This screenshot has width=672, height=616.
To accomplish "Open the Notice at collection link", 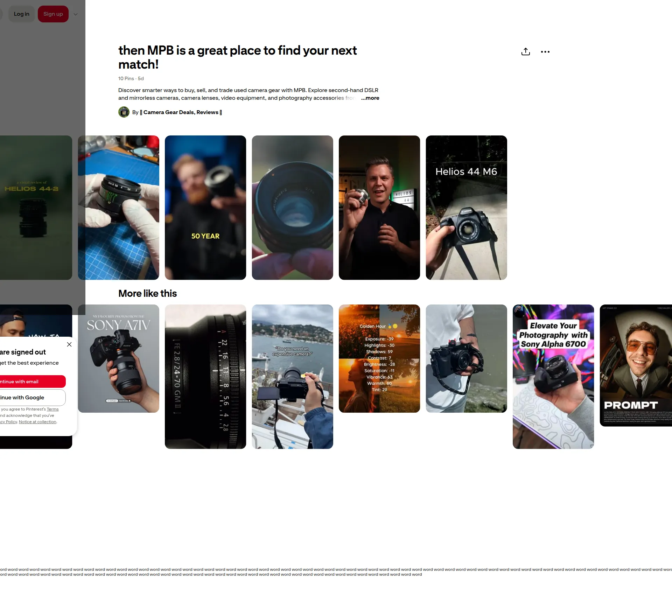I will point(37,422).
